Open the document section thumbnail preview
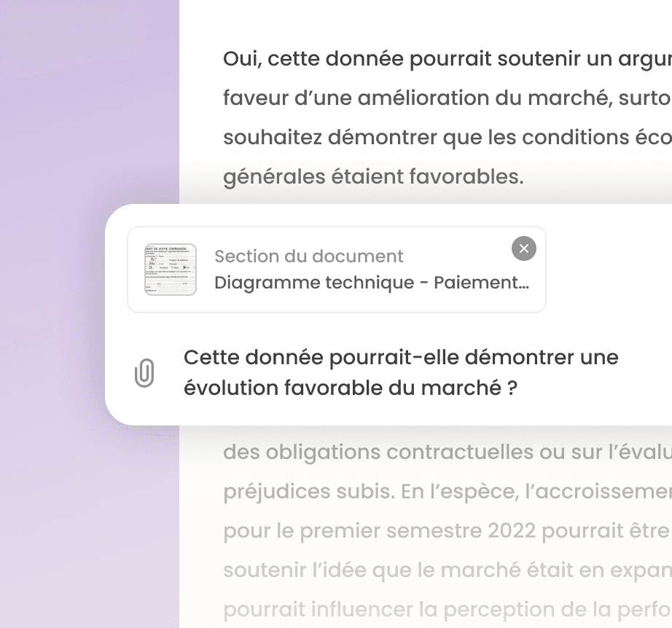 tap(169, 269)
